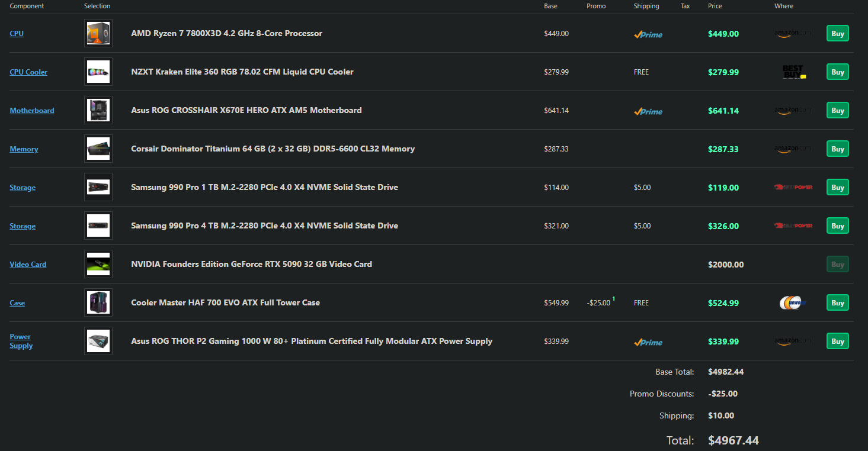Click the promo footnote marker on the case discount
This screenshot has height=451, width=868.
click(x=613, y=299)
